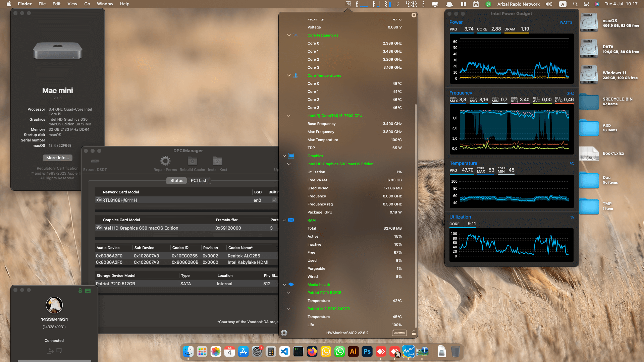This screenshot has width=644, height=362.
Task: Launch Firefox from the Dock
Action: [x=312, y=352]
